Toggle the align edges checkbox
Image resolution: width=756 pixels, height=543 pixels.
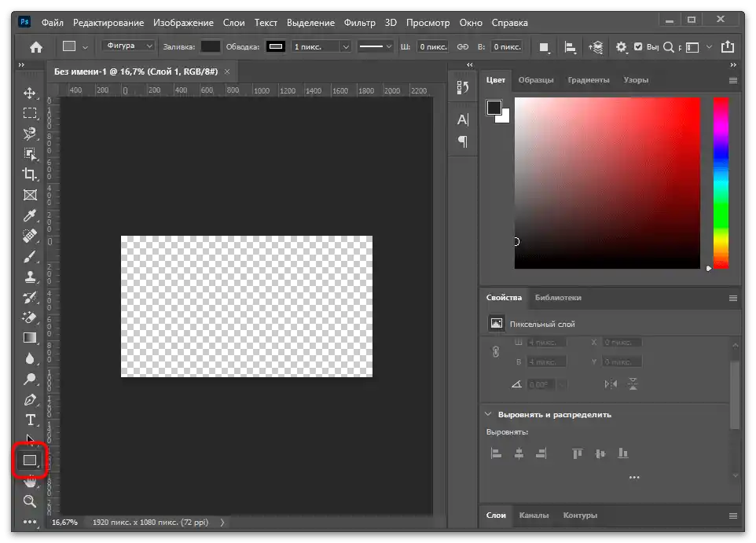coord(638,47)
